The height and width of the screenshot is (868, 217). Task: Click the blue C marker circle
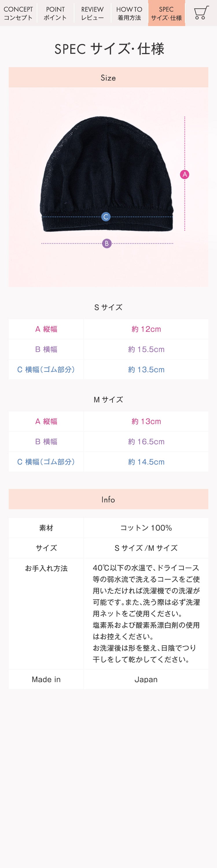tap(106, 217)
